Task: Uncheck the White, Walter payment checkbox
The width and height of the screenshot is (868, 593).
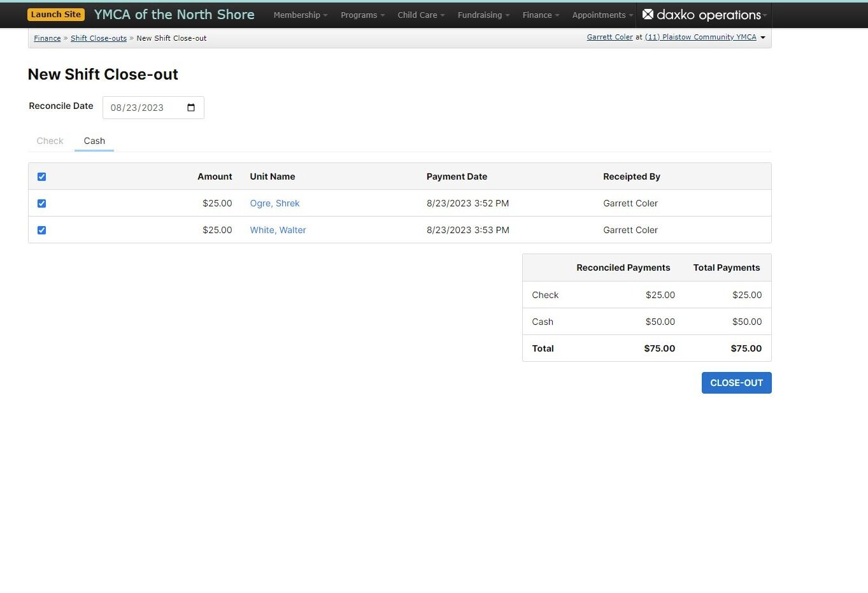Action: (42, 231)
